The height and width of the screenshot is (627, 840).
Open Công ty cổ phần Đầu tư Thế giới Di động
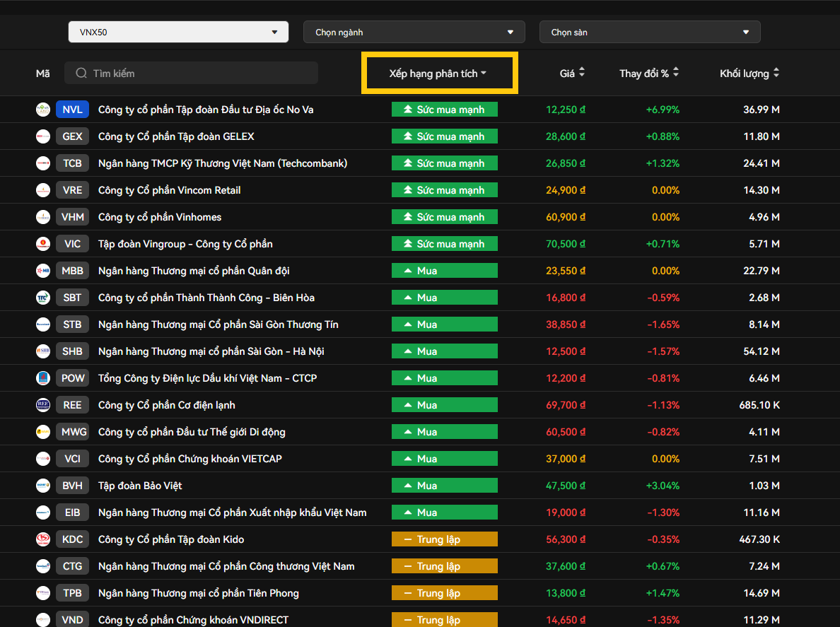point(192,432)
